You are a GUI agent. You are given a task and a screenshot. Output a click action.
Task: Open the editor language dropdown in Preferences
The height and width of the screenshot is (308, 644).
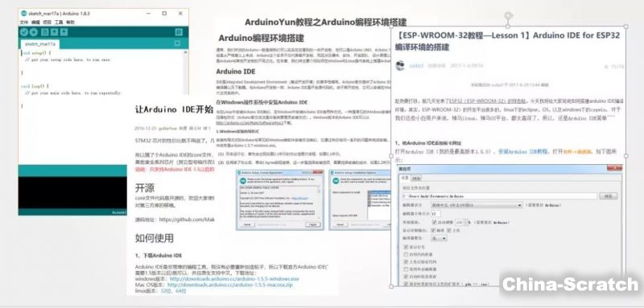tap(477, 204)
